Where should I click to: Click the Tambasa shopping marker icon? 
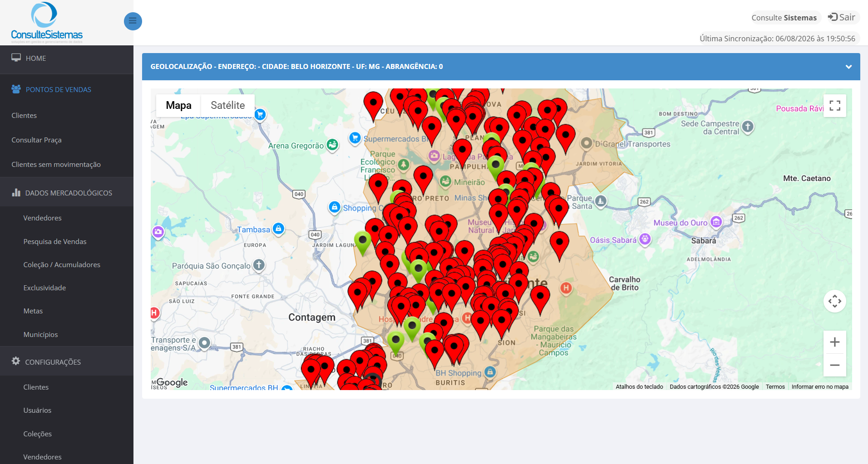279,229
